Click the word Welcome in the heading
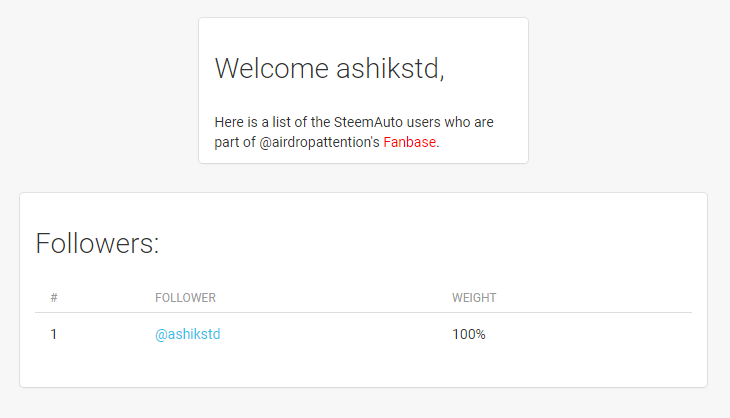The height and width of the screenshot is (418, 730). [x=272, y=68]
